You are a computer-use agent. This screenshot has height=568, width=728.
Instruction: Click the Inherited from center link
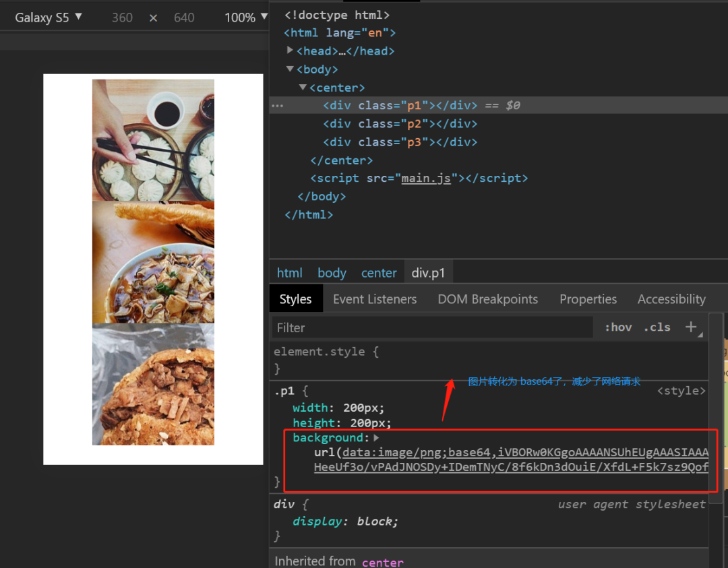pos(383,562)
